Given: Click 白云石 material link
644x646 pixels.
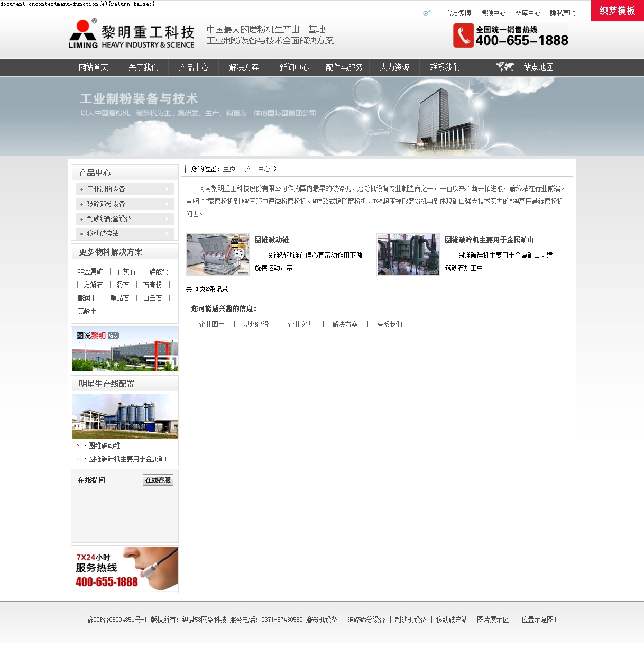Looking at the screenshot, I should [152, 298].
